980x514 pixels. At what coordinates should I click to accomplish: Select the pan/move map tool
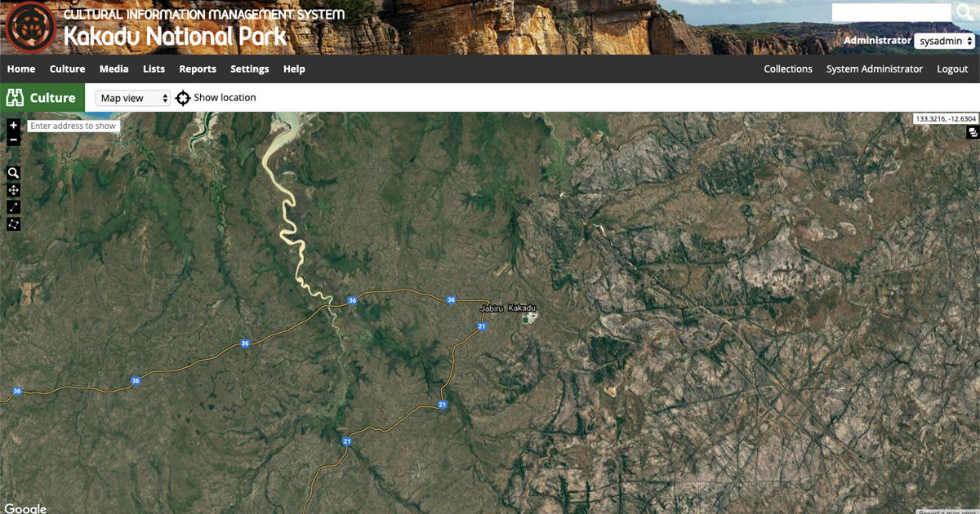point(14,190)
